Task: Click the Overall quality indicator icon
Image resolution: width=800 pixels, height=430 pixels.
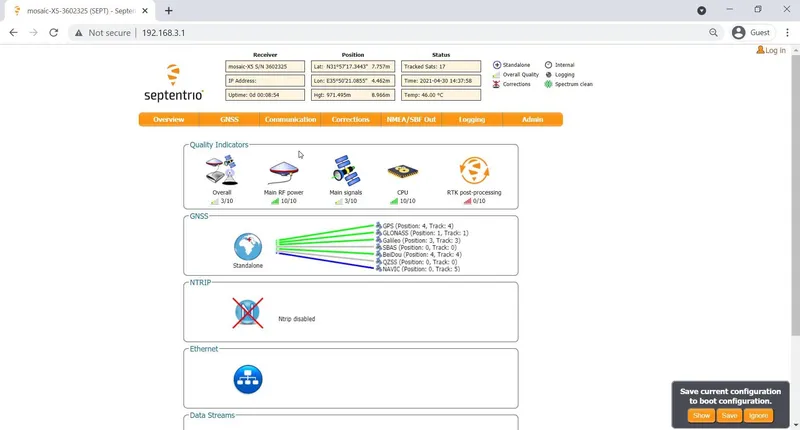Action: coord(221,171)
